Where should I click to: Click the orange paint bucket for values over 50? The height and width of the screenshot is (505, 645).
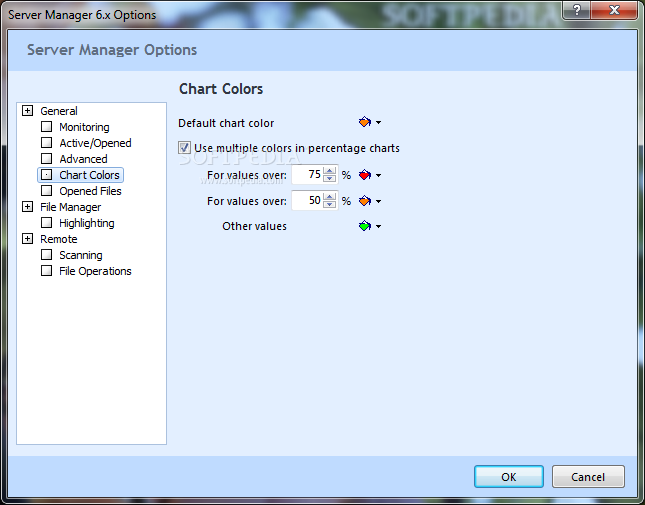(x=364, y=201)
